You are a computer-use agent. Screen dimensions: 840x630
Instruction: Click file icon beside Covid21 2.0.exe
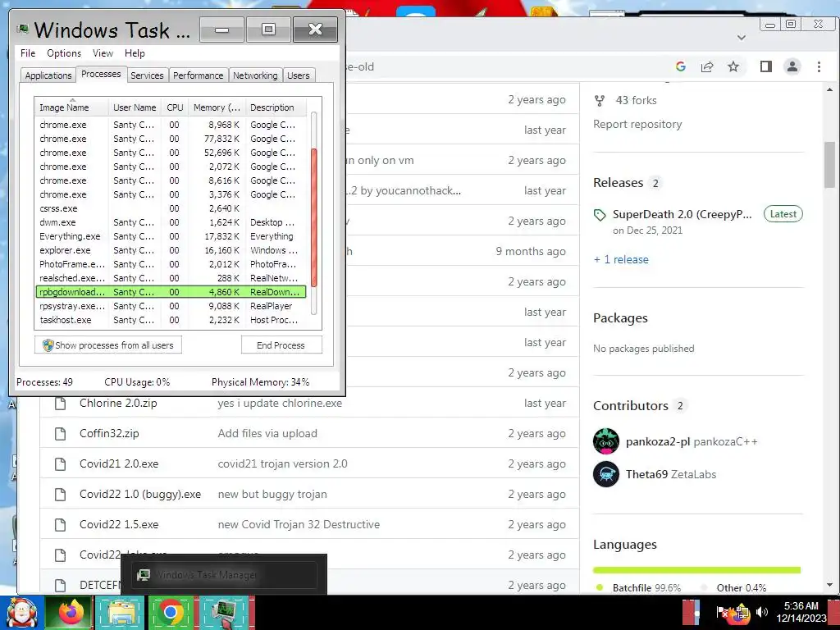pos(61,464)
